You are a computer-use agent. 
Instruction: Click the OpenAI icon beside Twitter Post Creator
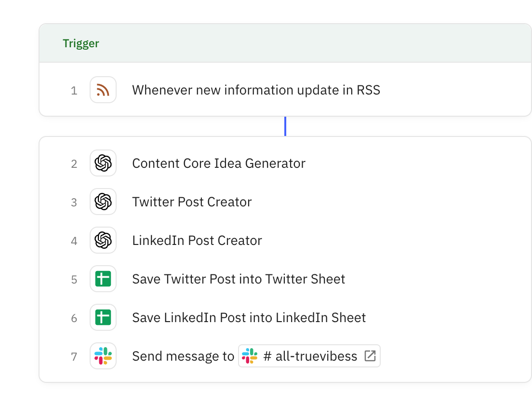click(x=103, y=202)
